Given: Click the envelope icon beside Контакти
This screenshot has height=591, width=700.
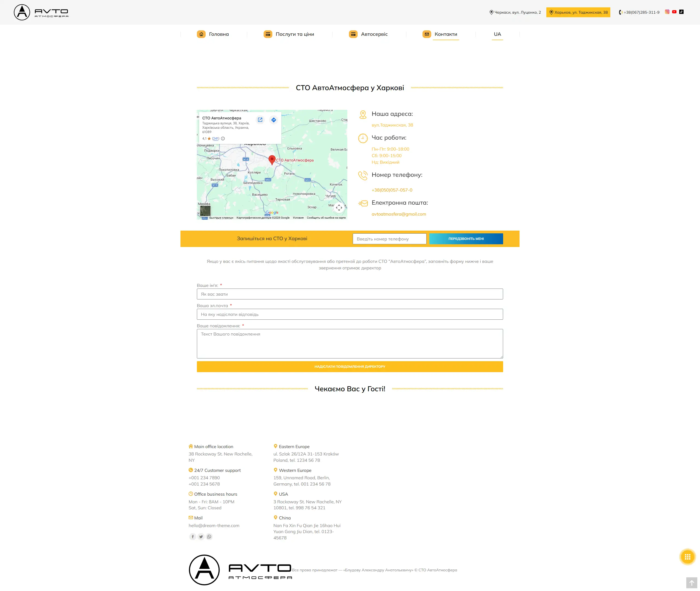Looking at the screenshot, I should click(x=427, y=34).
